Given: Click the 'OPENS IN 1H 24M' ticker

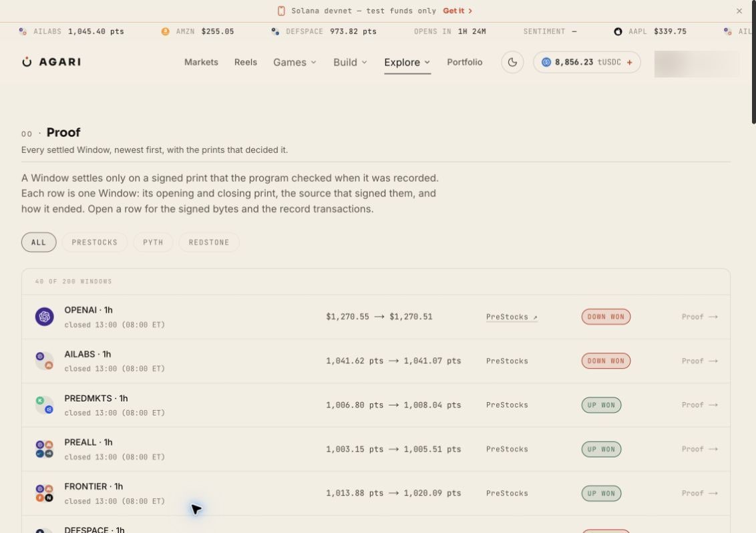Looking at the screenshot, I should [450, 31].
